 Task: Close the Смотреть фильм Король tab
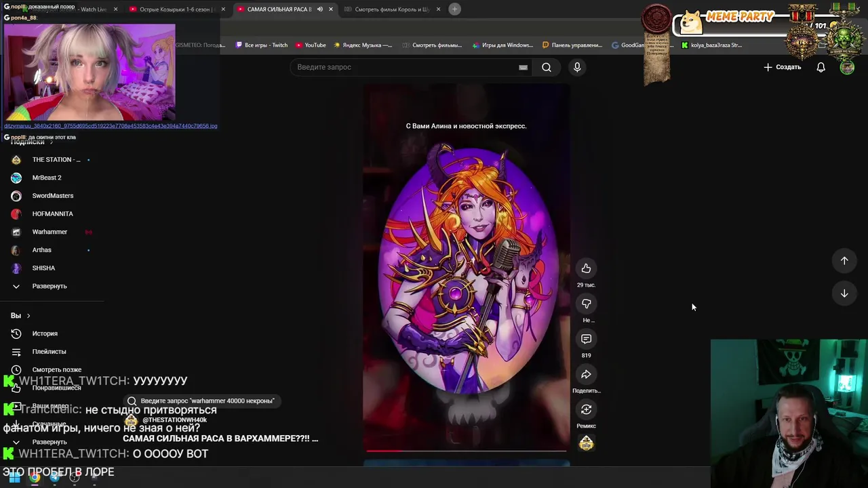(x=438, y=9)
